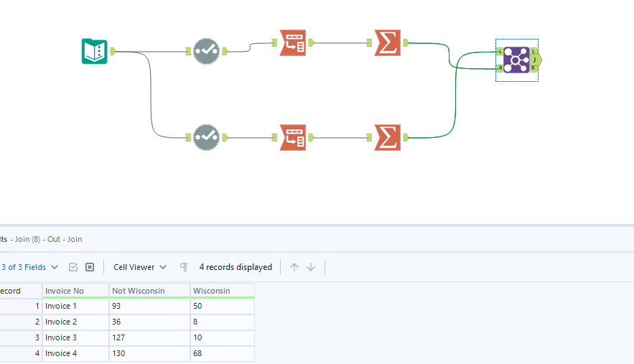This screenshot has height=364, width=634.
Task: Select the lower Select tool checkmark
Action: pyautogui.click(x=206, y=138)
